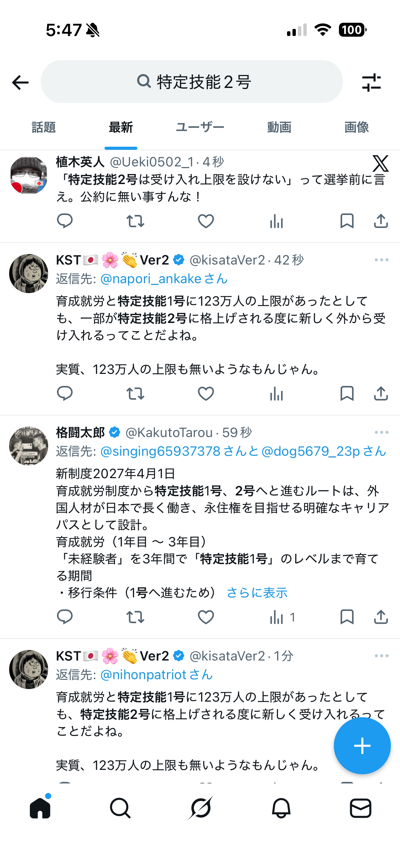This screenshot has height=868, width=400.
Task: Open 格闘太郎's profile avatar
Action: 28,446
